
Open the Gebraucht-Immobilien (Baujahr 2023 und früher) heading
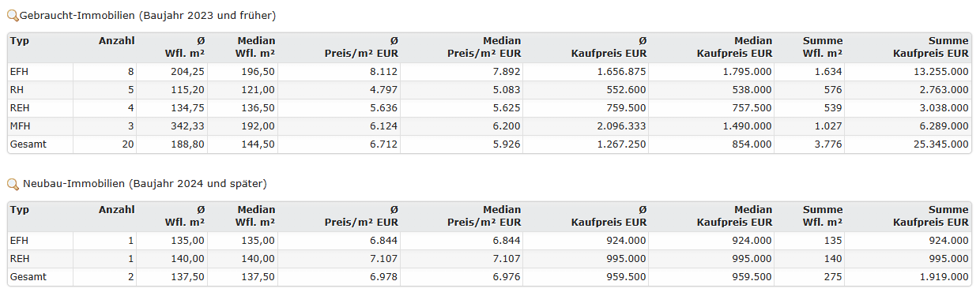coord(147,16)
